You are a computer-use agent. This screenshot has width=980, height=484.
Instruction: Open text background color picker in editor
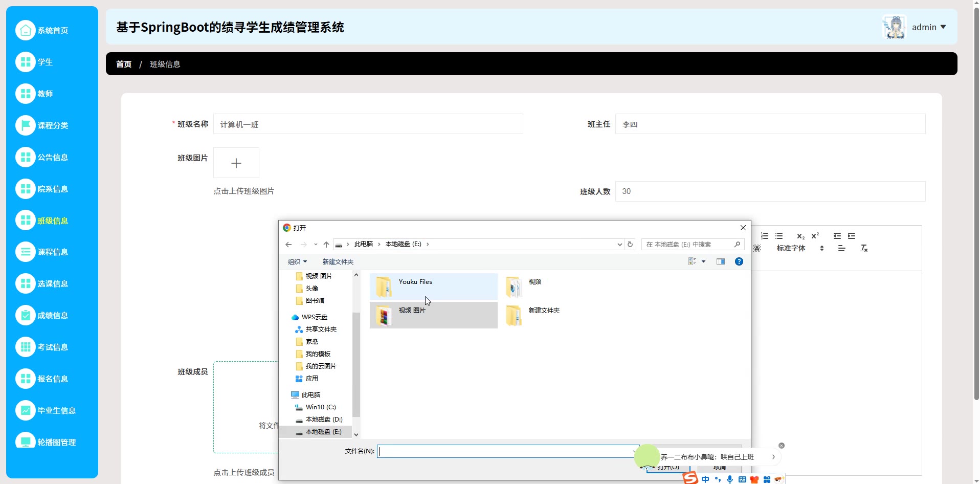click(757, 248)
